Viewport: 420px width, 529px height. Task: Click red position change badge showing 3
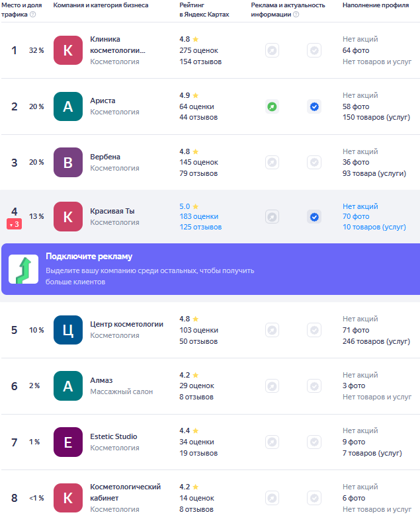tap(15, 225)
